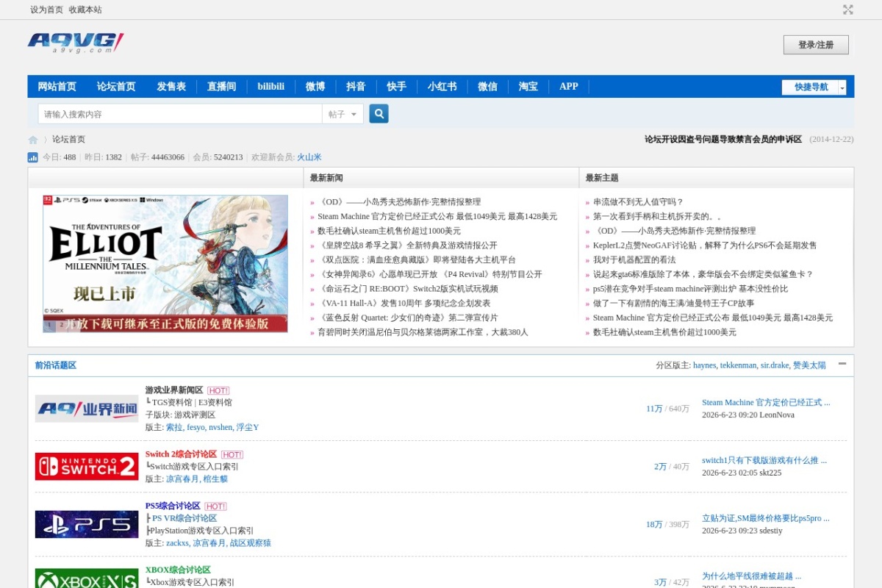Open topic 我对于机器配置的看法
The width and height of the screenshot is (882, 588).
[634, 260]
